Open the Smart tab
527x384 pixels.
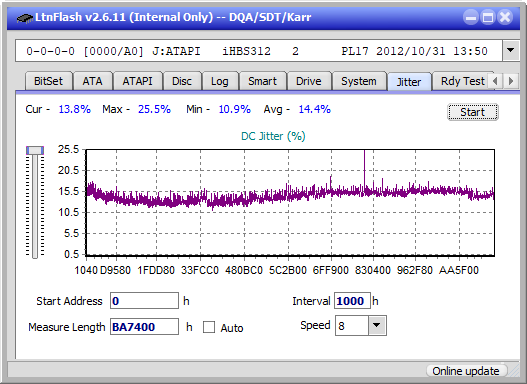[x=262, y=81]
